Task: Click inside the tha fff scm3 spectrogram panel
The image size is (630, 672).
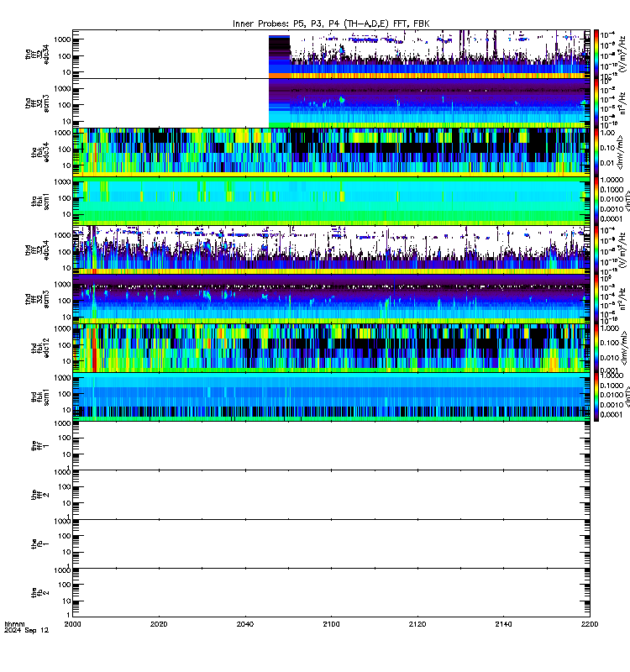Action: (331, 103)
